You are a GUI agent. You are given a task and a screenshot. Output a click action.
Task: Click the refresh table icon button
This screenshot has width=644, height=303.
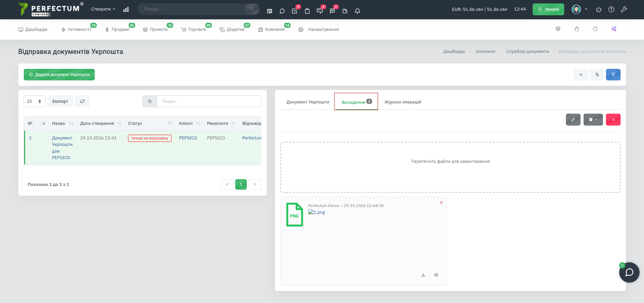tap(82, 101)
